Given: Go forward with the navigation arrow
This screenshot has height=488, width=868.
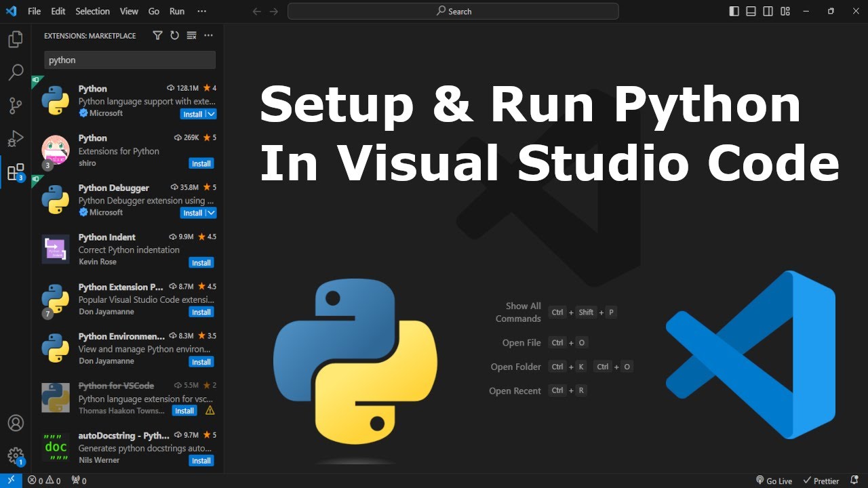Looking at the screenshot, I should tap(274, 12).
